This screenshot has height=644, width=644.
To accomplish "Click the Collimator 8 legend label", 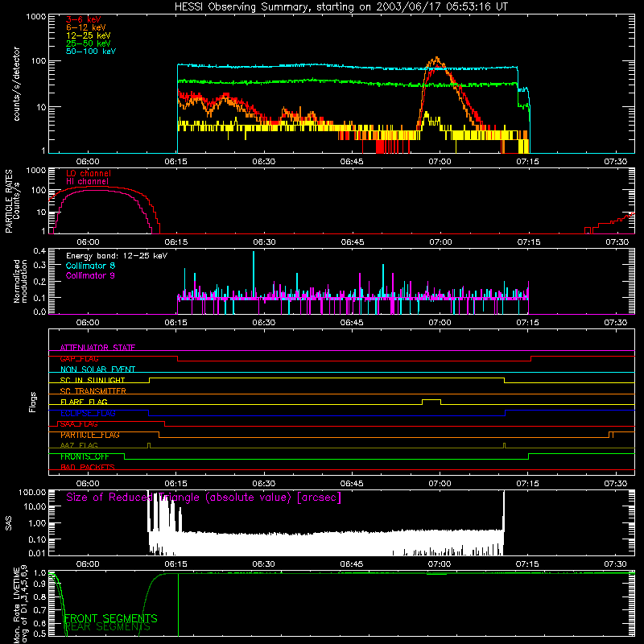I will click(90, 266).
